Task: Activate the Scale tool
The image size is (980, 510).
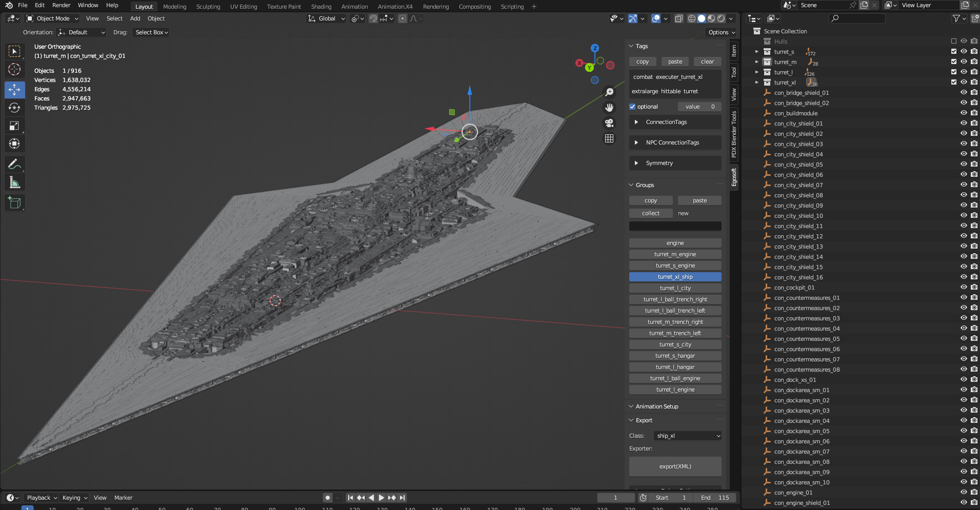Action: (14, 126)
